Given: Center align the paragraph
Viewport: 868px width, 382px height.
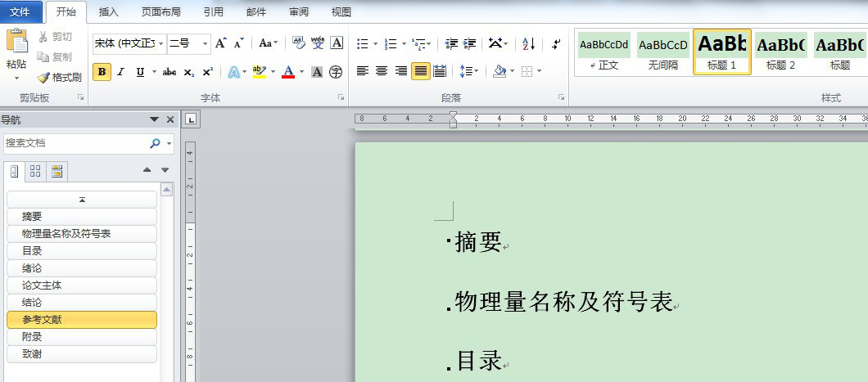Looking at the screenshot, I should point(382,71).
